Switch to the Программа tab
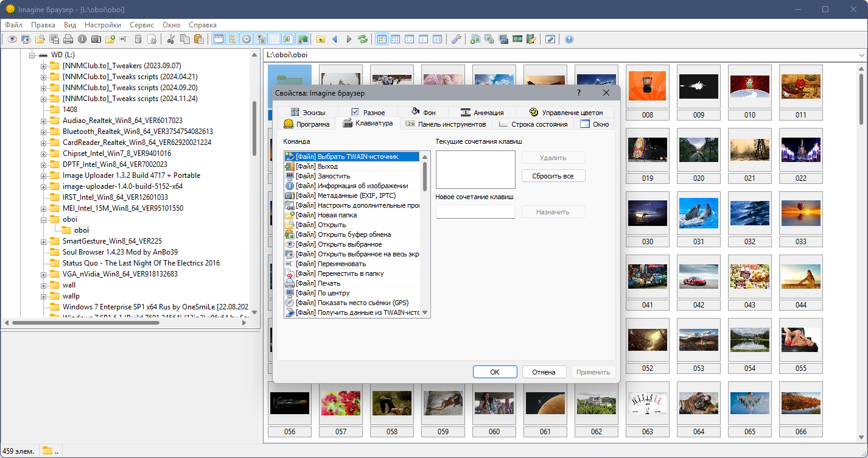 coord(307,124)
